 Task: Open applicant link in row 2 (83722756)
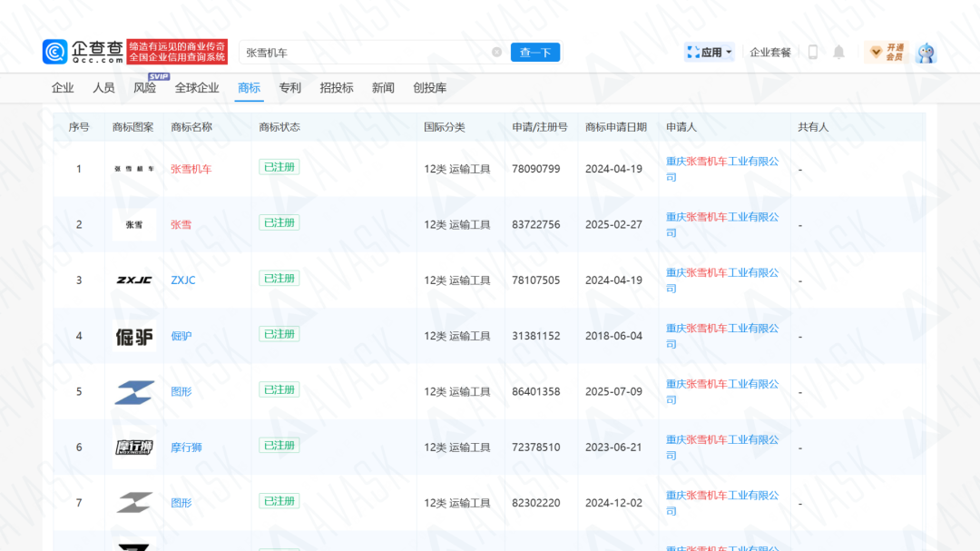click(x=722, y=224)
